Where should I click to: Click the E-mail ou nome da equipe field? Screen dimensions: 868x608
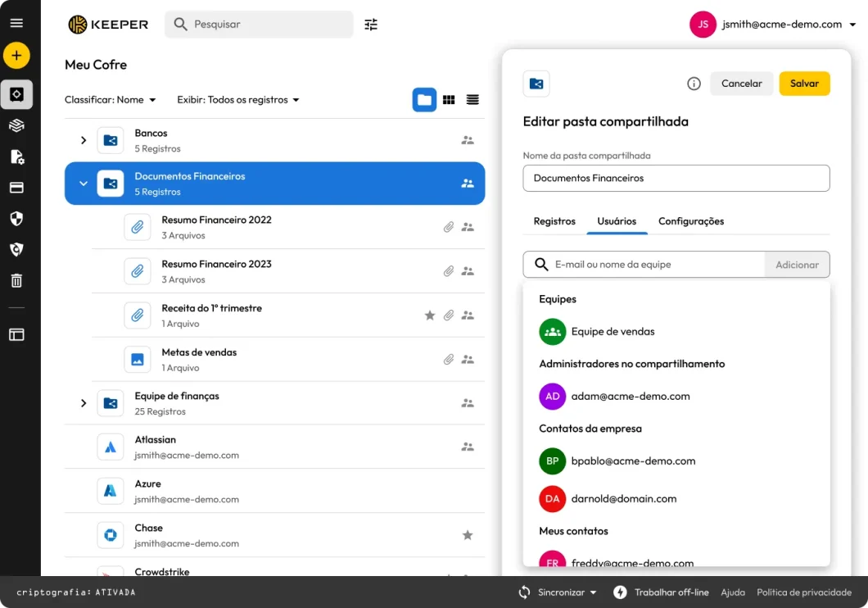coord(644,265)
